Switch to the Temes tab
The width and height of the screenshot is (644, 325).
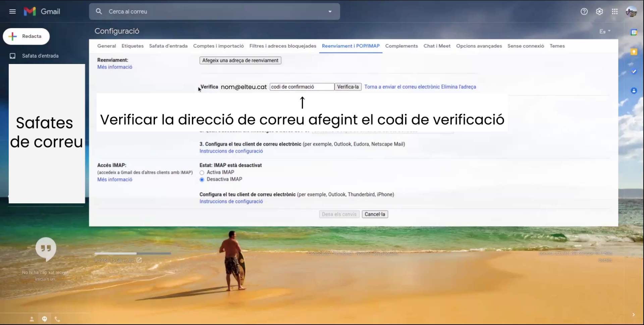pyautogui.click(x=557, y=46)
